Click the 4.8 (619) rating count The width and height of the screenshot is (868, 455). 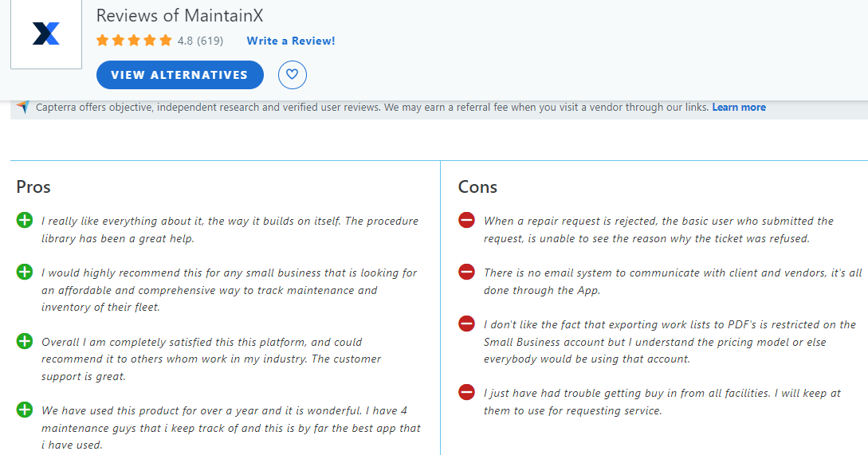(200, 41)
